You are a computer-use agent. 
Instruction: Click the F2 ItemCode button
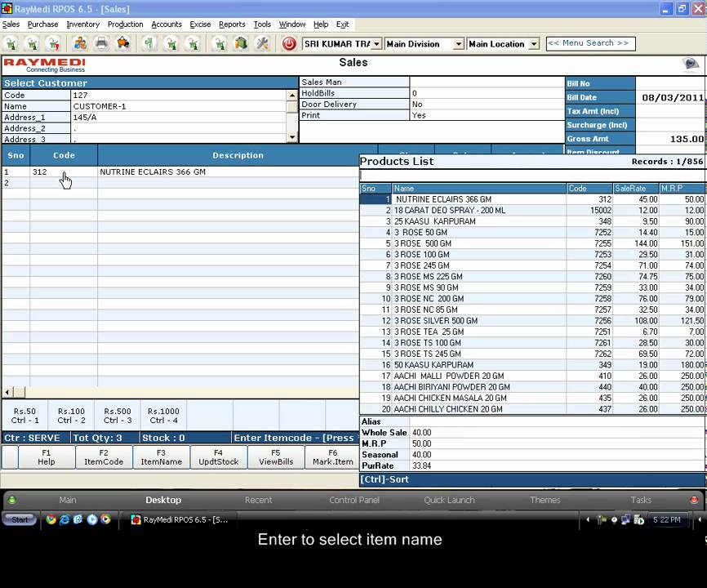(x=104, y=457)
